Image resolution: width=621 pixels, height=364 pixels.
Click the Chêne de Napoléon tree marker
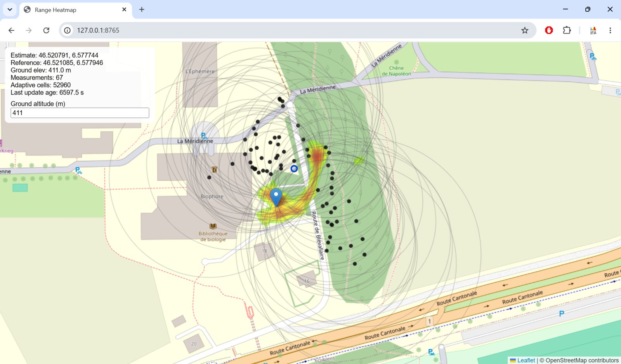(x=396, y=62)
